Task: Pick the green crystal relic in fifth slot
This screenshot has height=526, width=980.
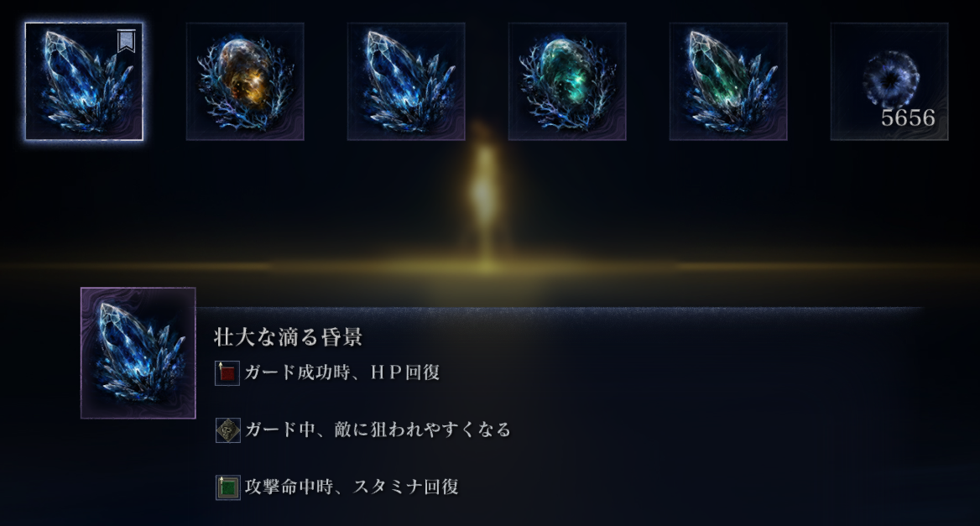Action: point(729,82)
